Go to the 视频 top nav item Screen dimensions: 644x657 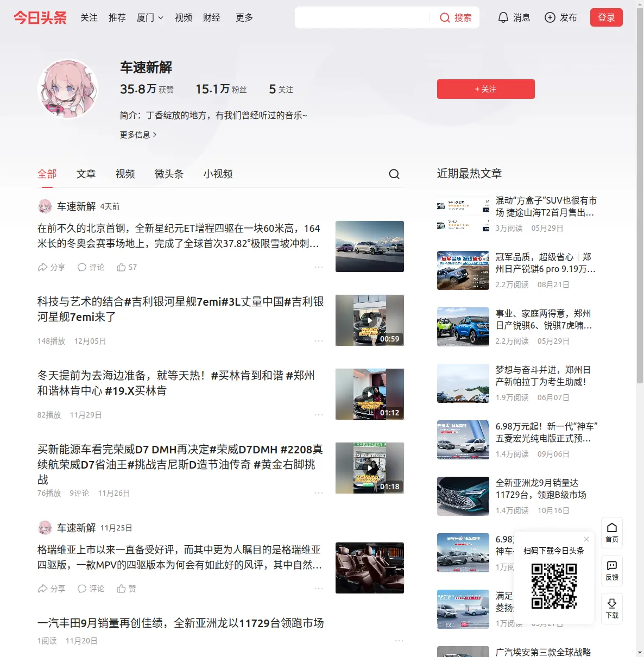pyautogui.click(x=184, y=17)
